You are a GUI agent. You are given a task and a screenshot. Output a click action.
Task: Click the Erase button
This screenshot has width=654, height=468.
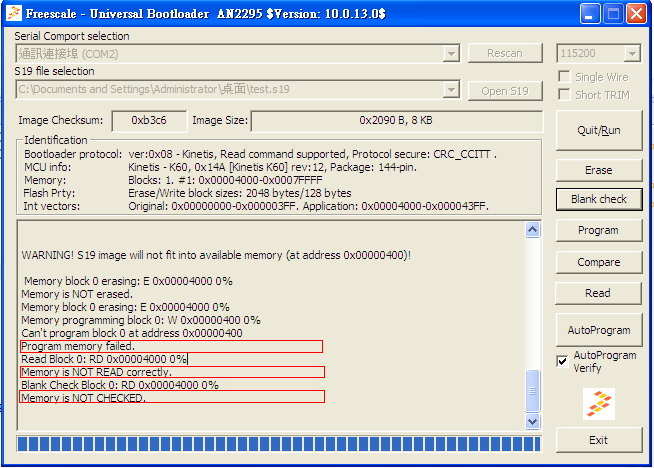tap(599, 170)
